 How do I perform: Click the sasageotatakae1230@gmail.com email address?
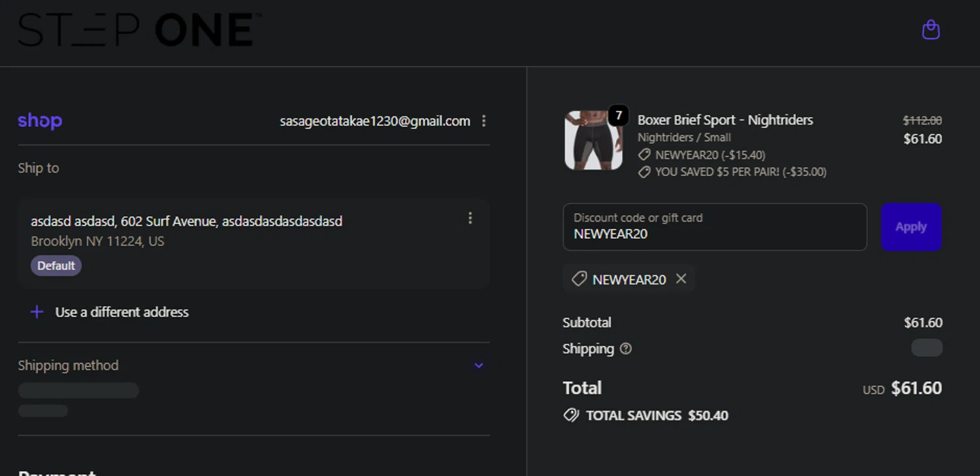tap(375, 121)
